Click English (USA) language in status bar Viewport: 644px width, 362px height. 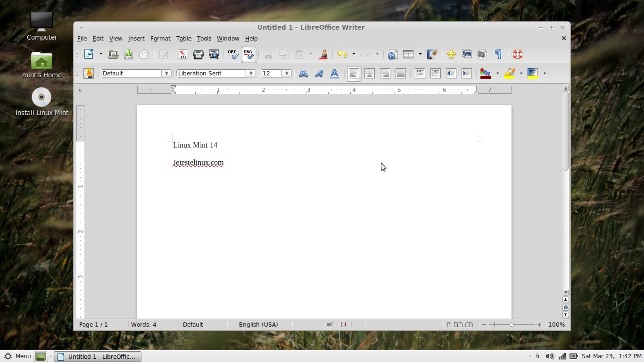point(258,324)
